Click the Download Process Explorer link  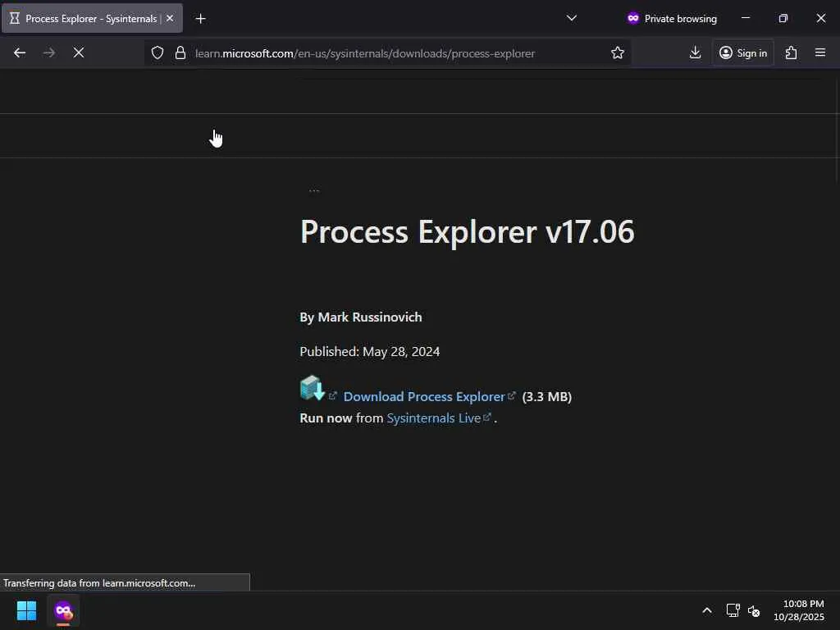point(424,396)
